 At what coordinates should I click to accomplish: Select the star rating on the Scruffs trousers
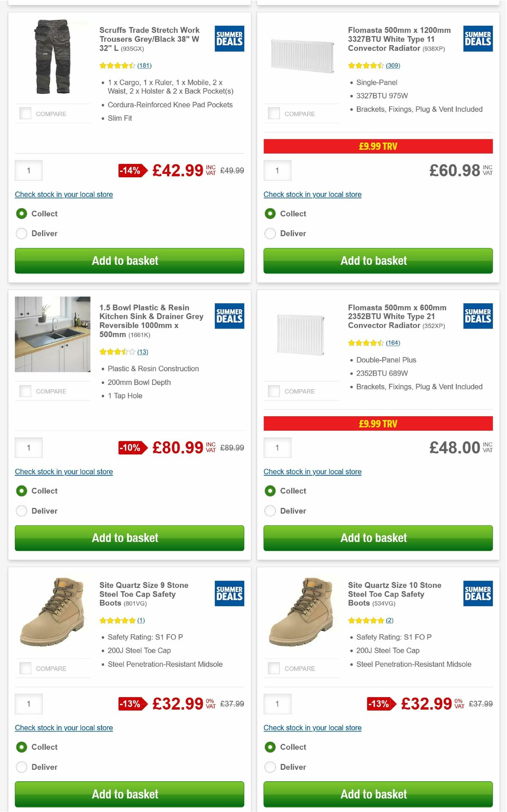click(116, 66)
